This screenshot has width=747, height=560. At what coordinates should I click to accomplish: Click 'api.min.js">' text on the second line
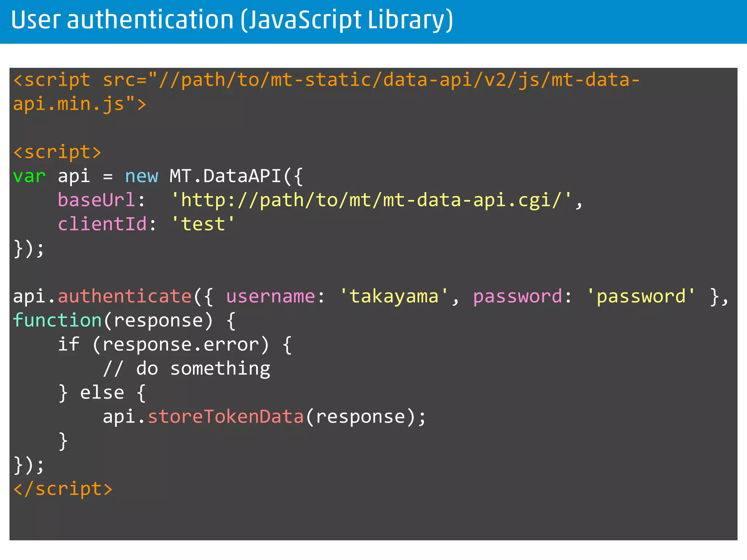click(80, 104)
